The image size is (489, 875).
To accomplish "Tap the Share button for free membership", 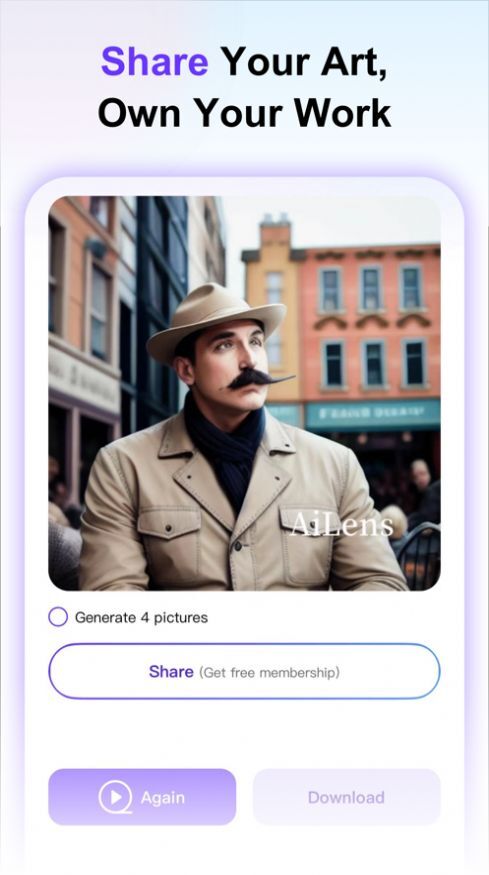I will point(244,671).
